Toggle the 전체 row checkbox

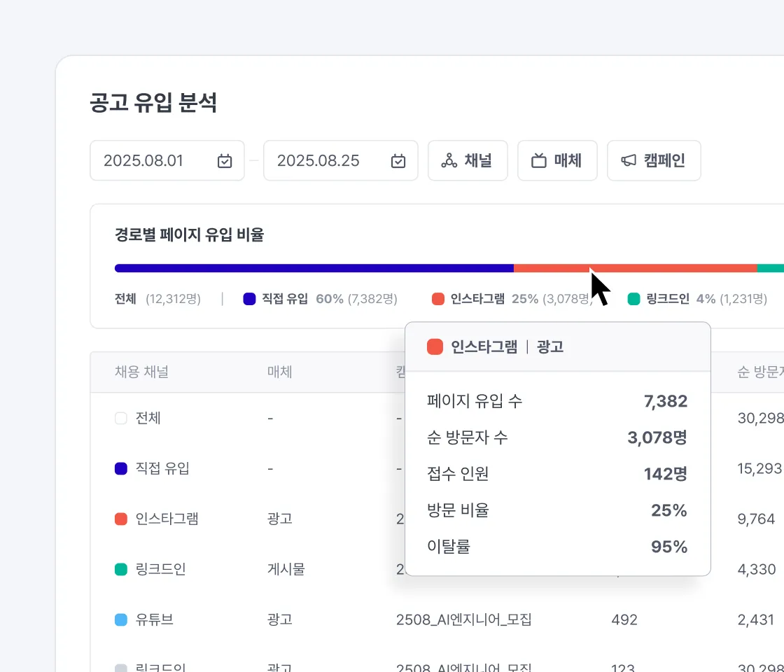(121, 418)
